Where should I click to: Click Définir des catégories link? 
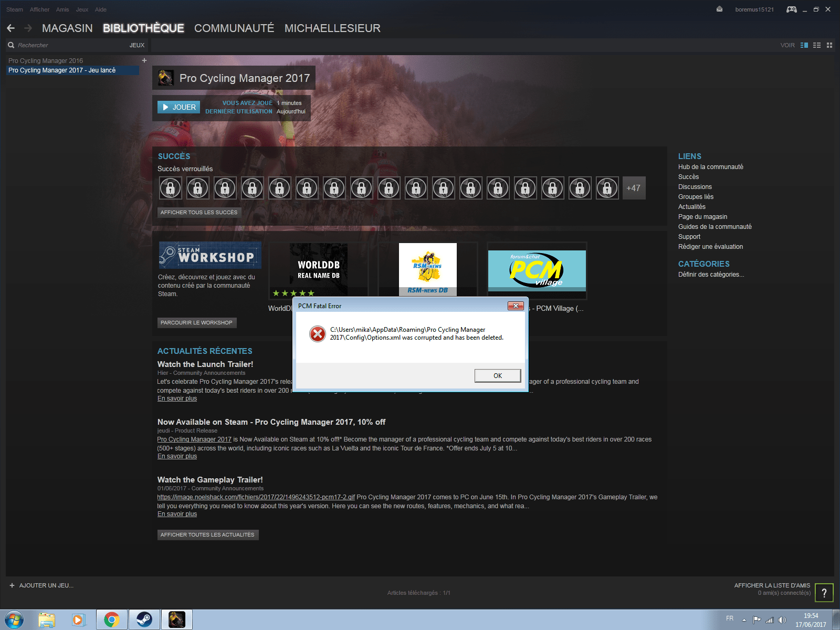click(711, 275)
